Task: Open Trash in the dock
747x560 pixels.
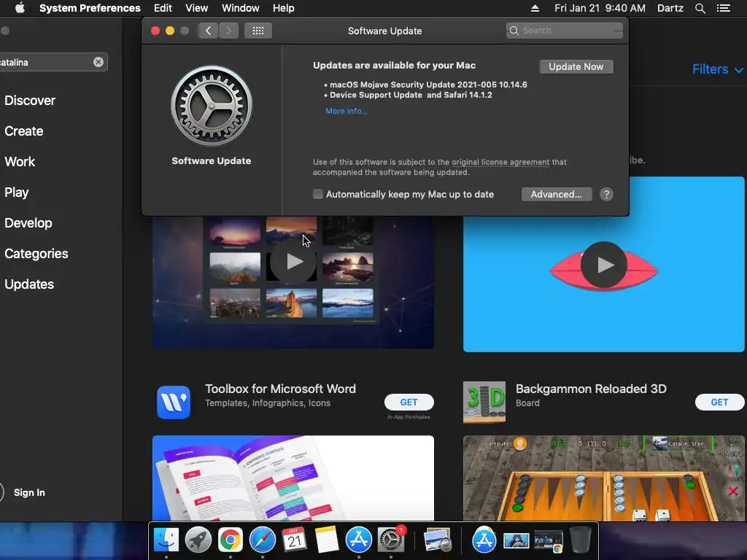Action: click(x=580, y=540)
